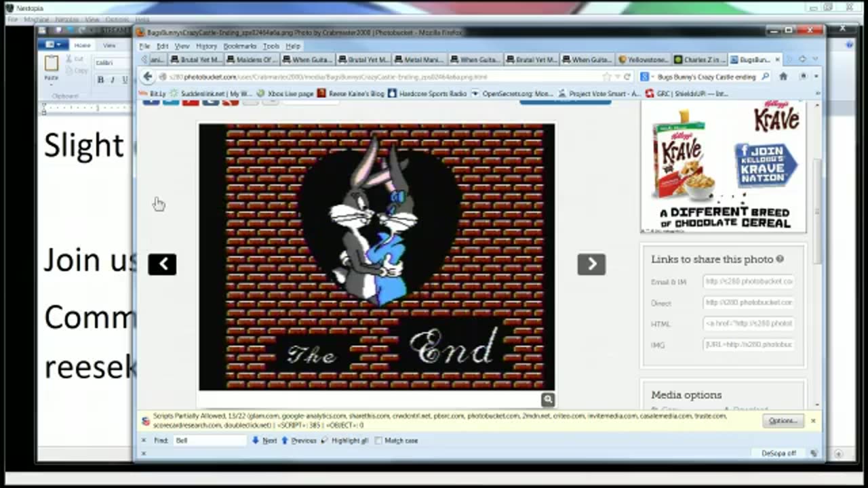Open the Firefox Bookmarks menu
This screenshot has height=488, width=868.
tap(240, 46)
